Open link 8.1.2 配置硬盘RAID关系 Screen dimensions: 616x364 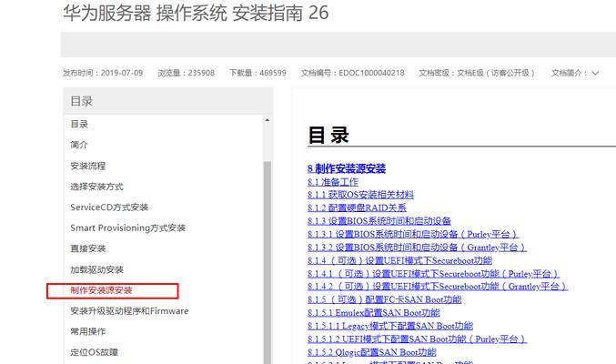coord(357,207)
